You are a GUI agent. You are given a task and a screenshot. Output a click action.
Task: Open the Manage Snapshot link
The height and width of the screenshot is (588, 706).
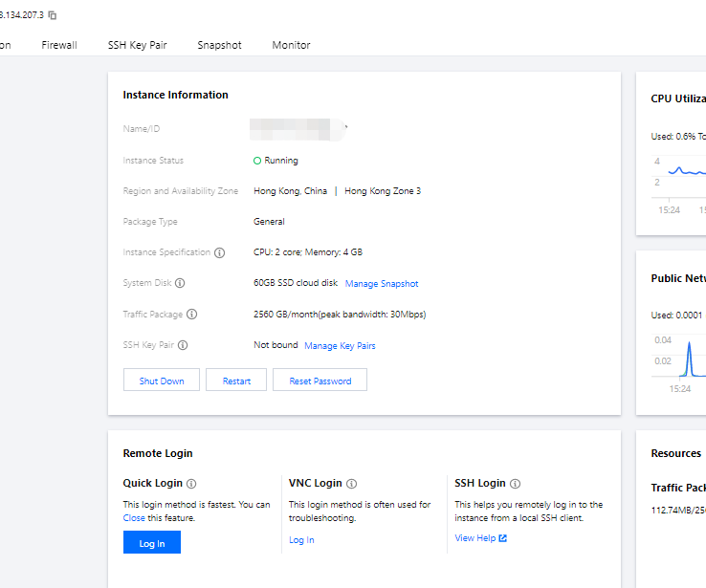point(382,284)
